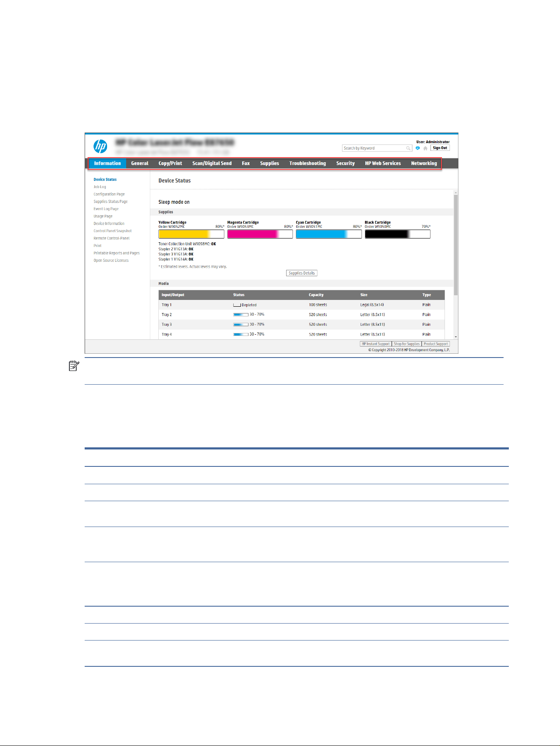
Task: Click the Tray 2 row label
Action: (x=166, y=315)
